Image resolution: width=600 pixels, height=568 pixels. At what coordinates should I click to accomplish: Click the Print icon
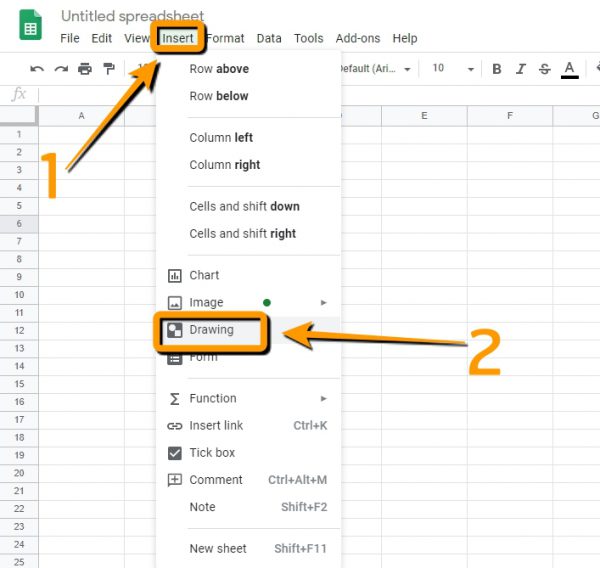coord(85,69)
